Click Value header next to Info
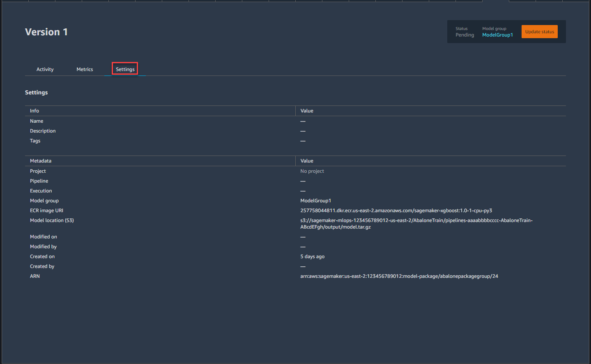The image size is (591, 364). [x=307, y=111]
